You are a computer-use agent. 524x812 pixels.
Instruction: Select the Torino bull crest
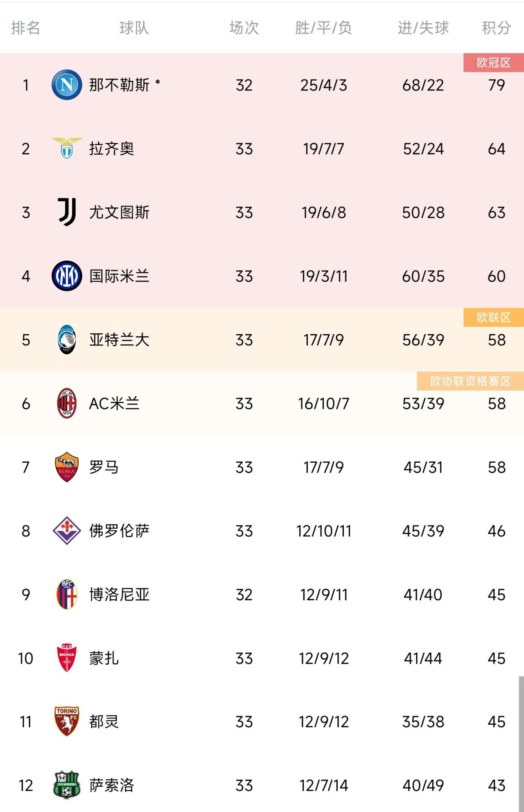(x=67, y=722)
